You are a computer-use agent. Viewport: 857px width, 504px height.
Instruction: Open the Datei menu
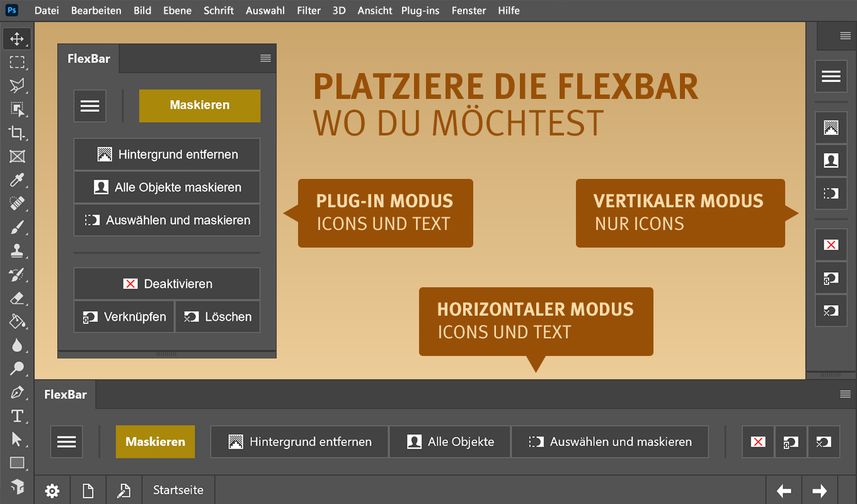pyautogui.click(x=47, y=11)
